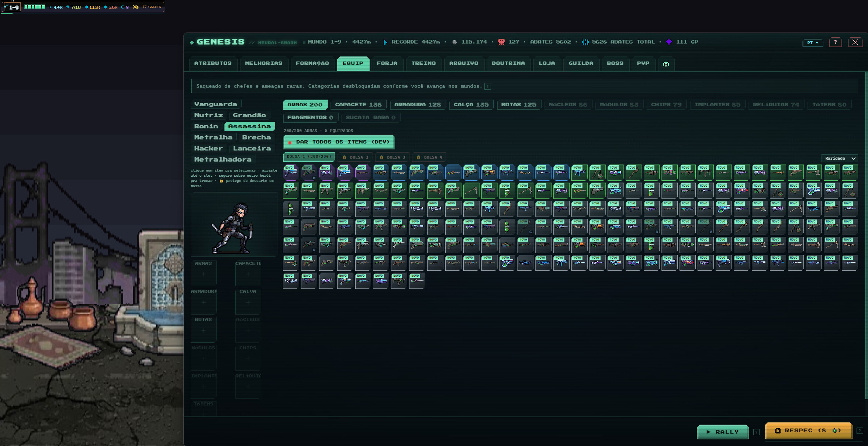Open the help hint next to Rally
Screen dimensions: 868x446
click(756, 432)
